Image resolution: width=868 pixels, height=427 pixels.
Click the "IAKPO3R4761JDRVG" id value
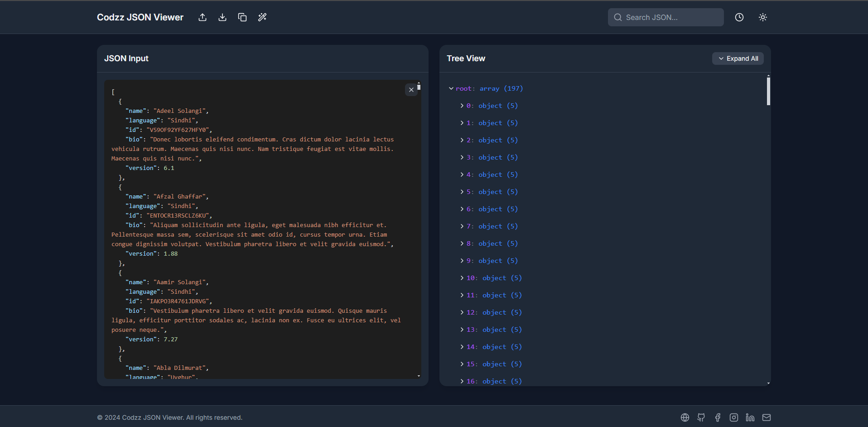[x=178, y=301]
